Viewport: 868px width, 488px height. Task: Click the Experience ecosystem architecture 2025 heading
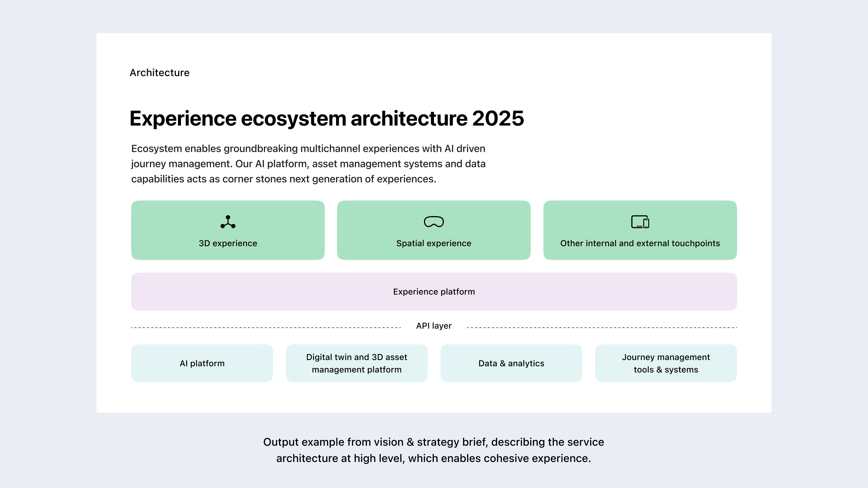[x=327, y=118]
